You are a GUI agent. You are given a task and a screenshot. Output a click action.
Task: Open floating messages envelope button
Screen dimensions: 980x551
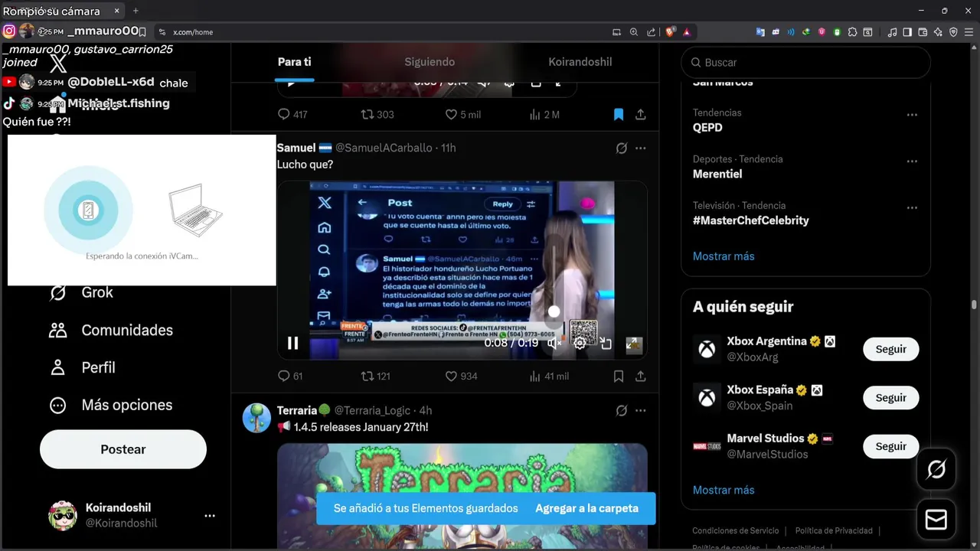pos(936,520)
